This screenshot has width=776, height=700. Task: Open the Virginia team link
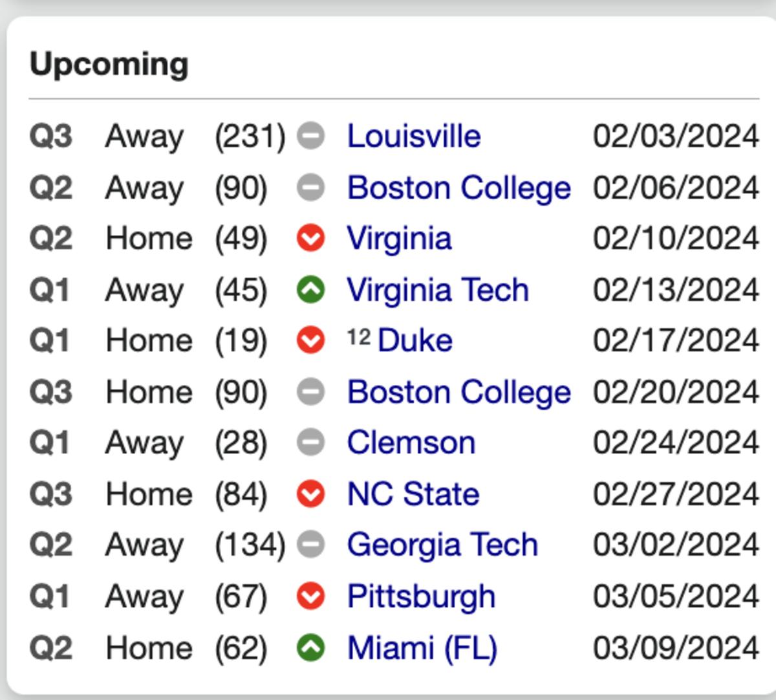400,239
